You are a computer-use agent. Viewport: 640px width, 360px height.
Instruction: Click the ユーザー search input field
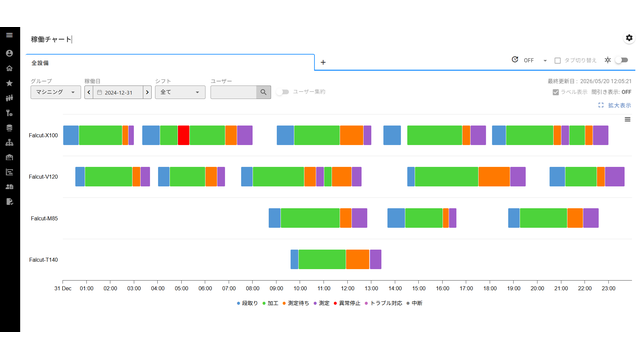233,92
